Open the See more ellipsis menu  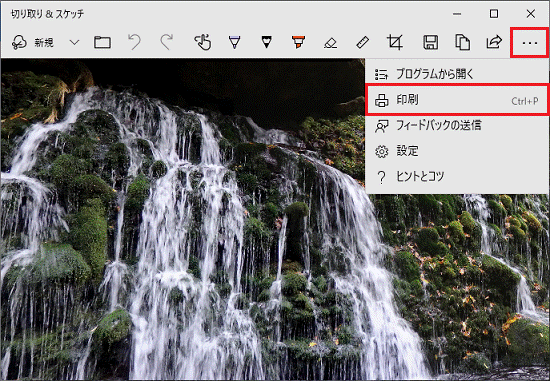(529, 43)
